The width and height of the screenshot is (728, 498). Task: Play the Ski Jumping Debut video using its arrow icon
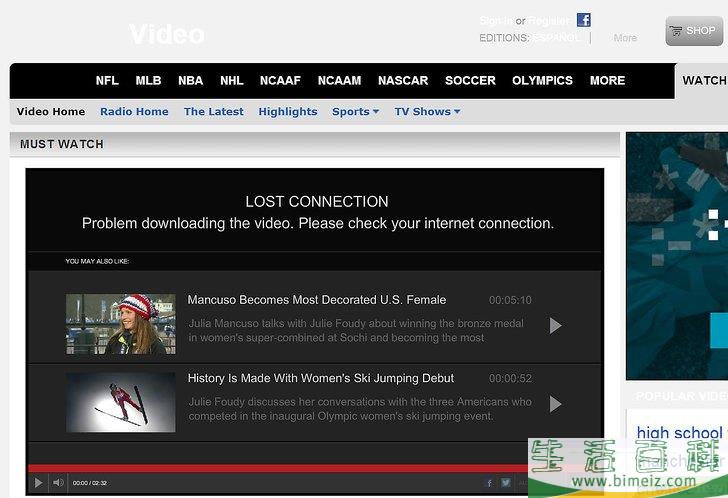click(556, 403)
